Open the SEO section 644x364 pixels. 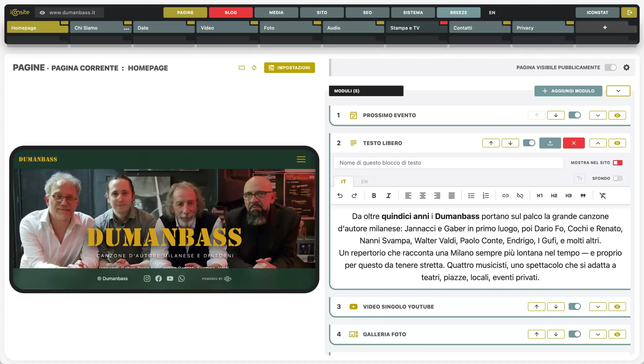click(367, 12)
